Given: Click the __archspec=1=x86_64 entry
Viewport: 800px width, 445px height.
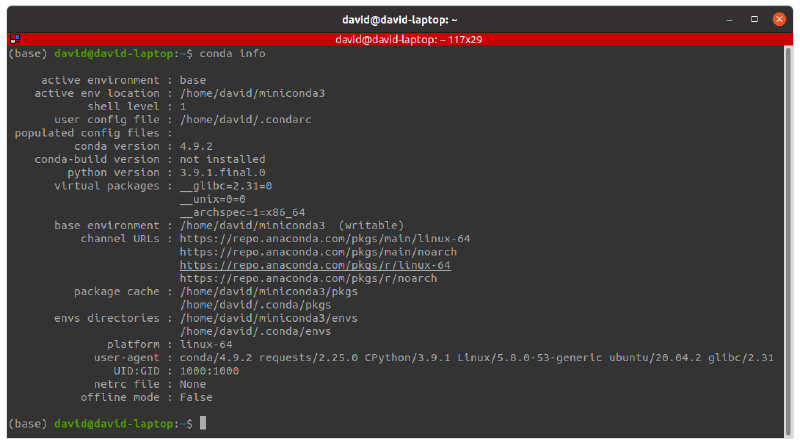Looking at the screenshot, I should coord(242,212).
